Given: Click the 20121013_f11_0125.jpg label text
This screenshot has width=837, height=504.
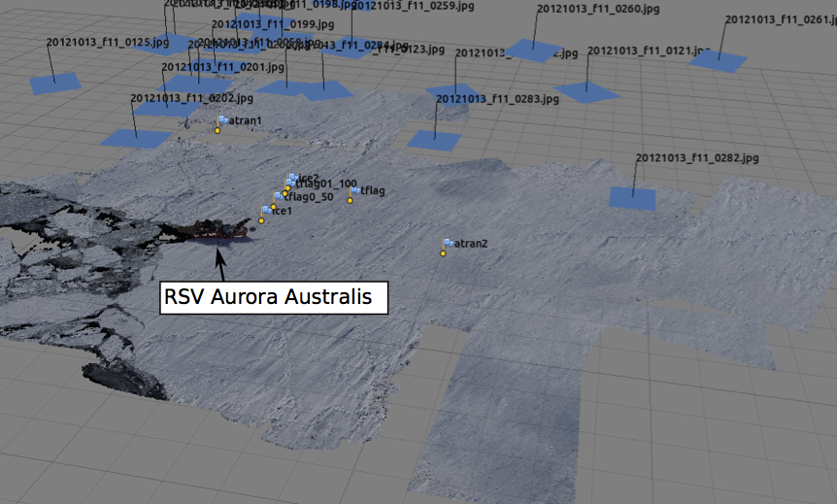Looking at the screenshot, I should point(108,42).
